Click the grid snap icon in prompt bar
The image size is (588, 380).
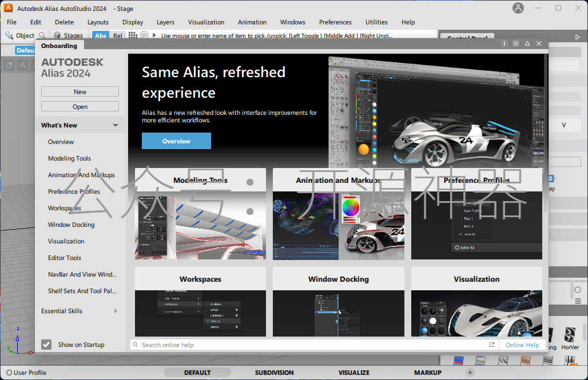(x=133, y=35)
